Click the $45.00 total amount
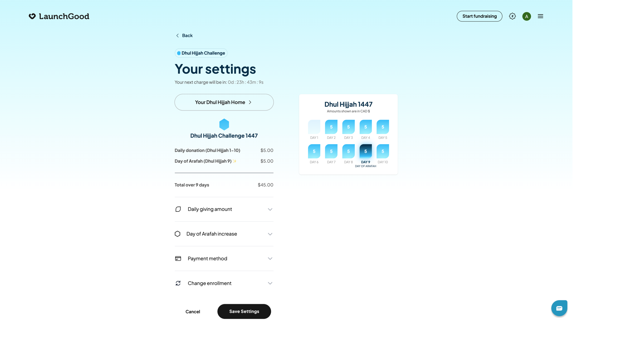The width and height of the screenshot is (631, 364). [x=265, y=185]
